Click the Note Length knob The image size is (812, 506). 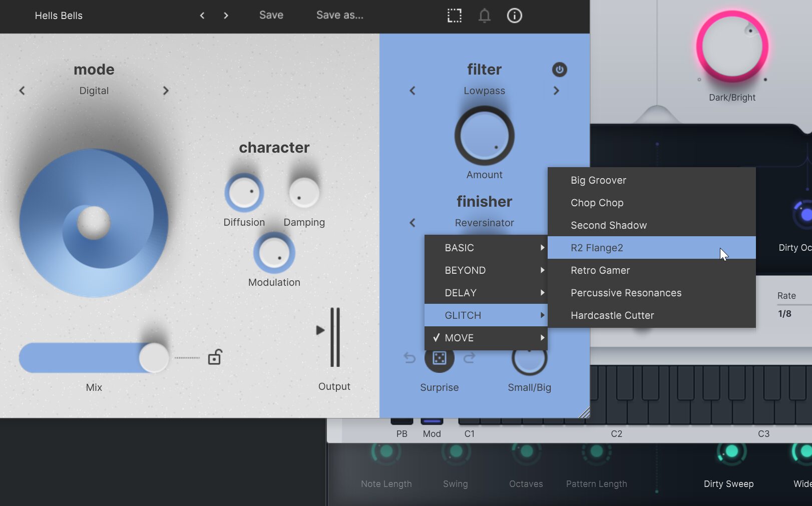(x=386, y=452)
